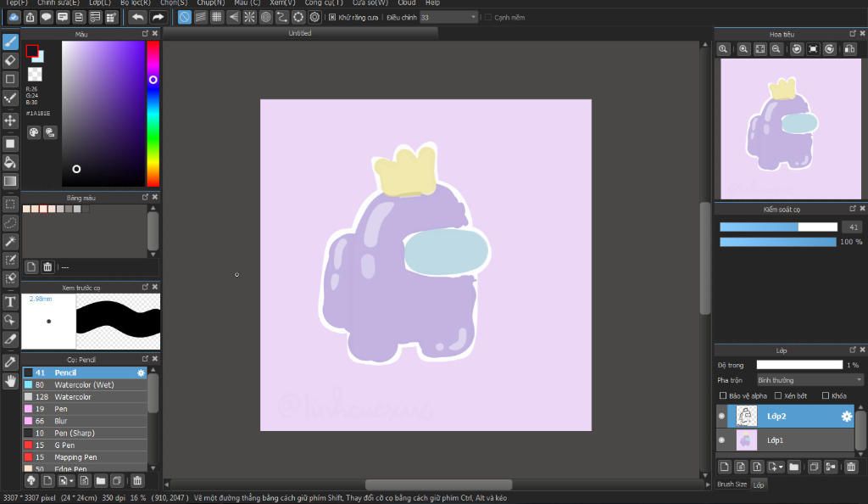Open the Điều chỉnh value dropdown
The image size is (868, 504).
[473, 17]
